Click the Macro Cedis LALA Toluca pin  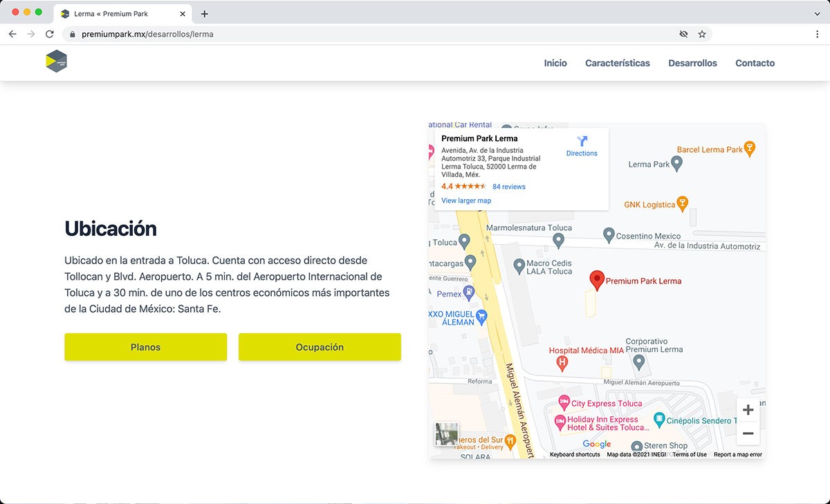519,265
